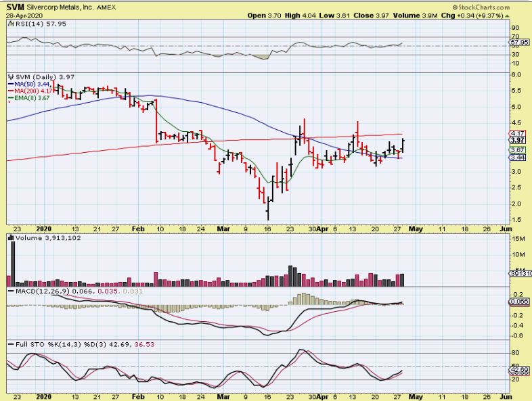This screenshot has height=401, width=532.
Task: Click the 4.17 price tag on right axis
Action: click(518, 133)
